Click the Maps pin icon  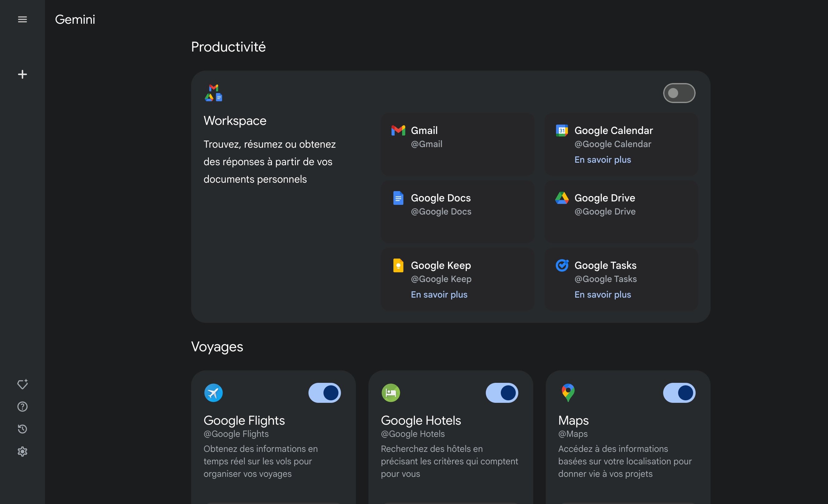[x=568, y=393]
